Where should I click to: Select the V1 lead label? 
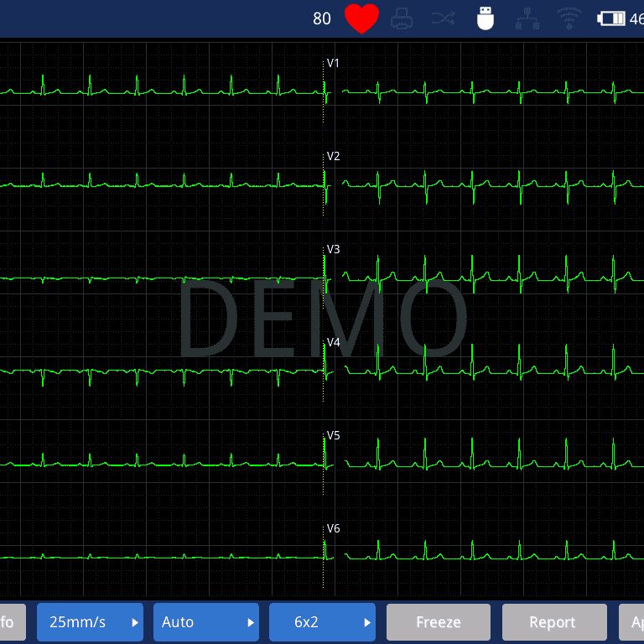(x=333, y=64)
